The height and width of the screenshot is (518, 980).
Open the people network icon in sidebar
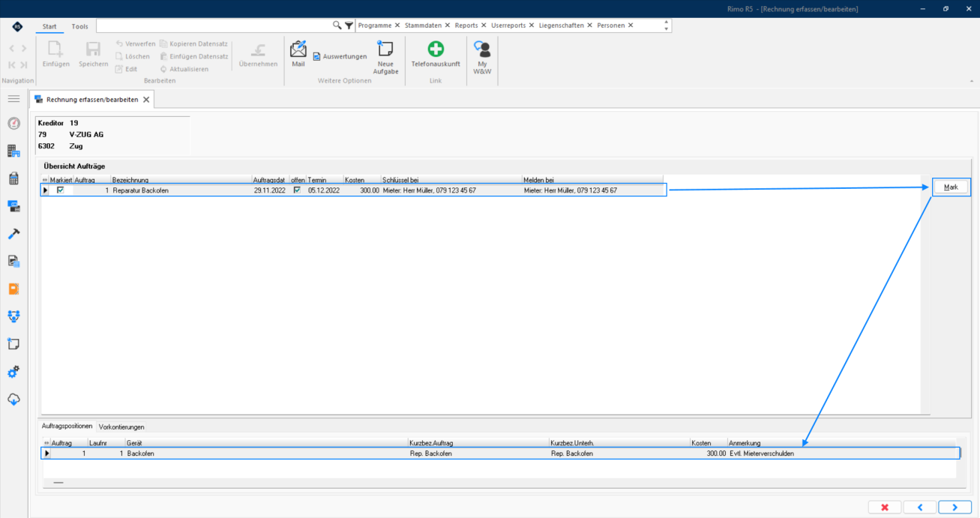[13, 316]
